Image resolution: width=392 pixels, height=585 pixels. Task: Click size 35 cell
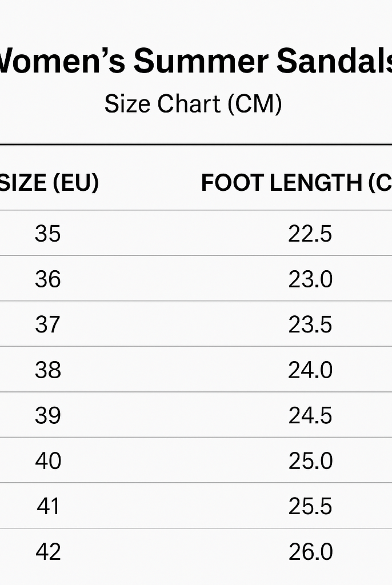(x=48, y=234)
